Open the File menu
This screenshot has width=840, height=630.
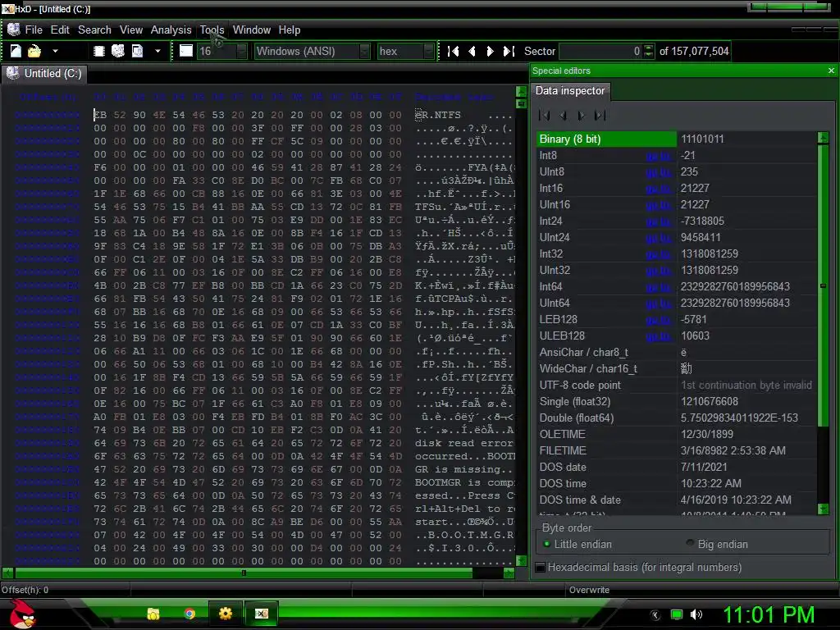click(33, 30)
